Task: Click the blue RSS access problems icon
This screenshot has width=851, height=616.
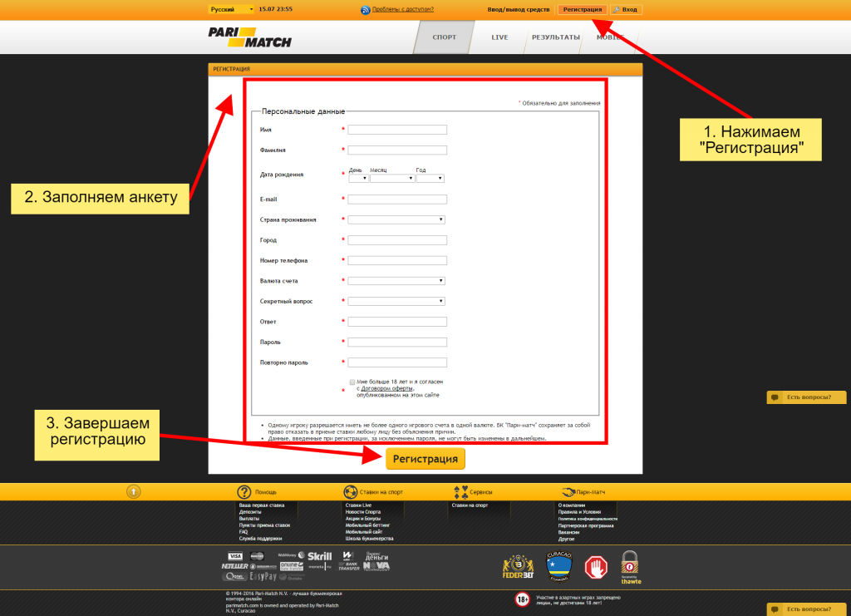Action: (365, 10)
